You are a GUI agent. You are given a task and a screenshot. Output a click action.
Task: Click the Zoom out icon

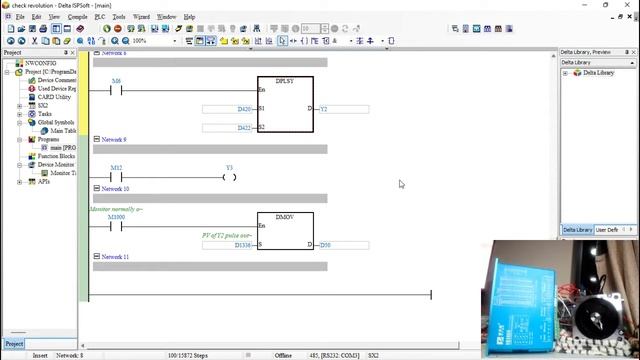[126, 41]
